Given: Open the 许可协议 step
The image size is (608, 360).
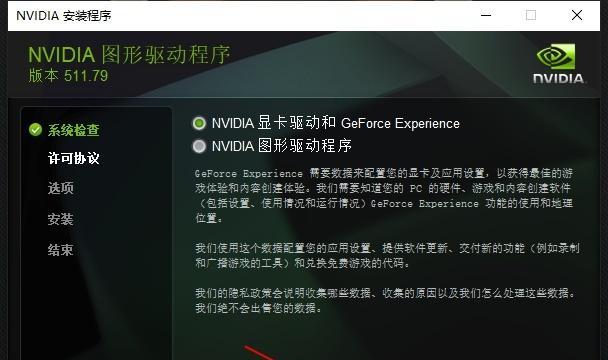Looking at the screenshot, I should [73, 158].
